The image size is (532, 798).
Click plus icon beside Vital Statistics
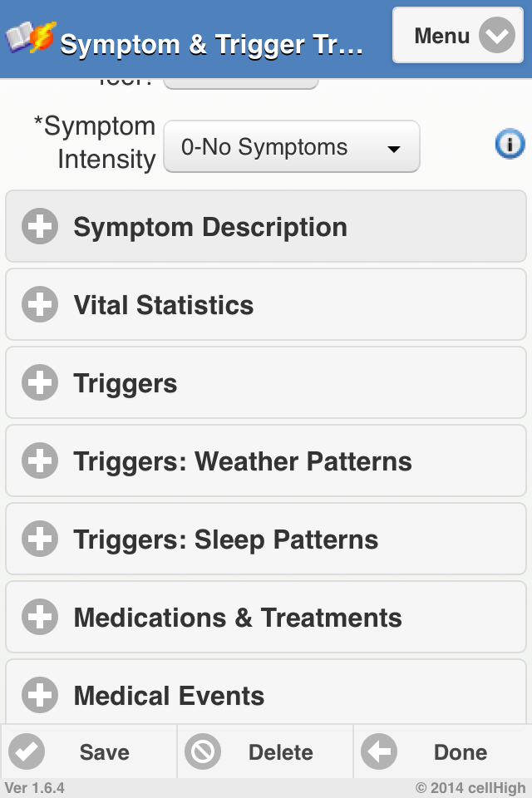[x=40, y=305]
